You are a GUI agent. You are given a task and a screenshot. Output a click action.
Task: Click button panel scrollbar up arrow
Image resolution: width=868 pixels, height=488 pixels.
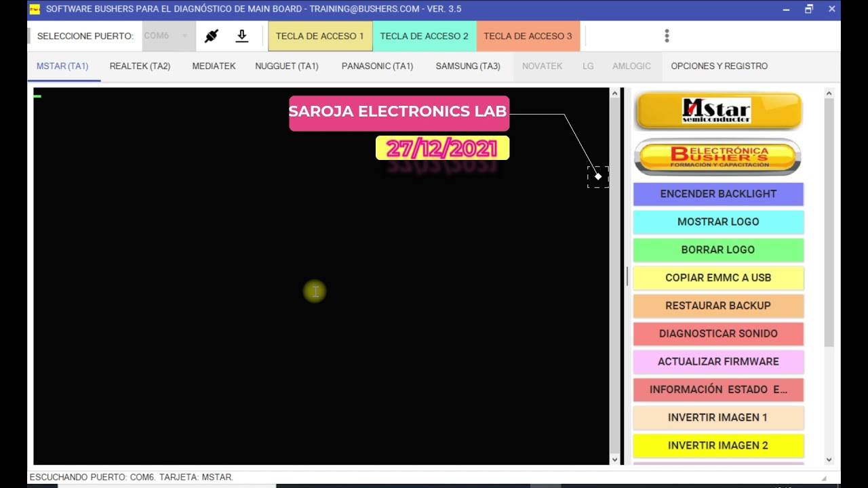[x=829, y=93]
